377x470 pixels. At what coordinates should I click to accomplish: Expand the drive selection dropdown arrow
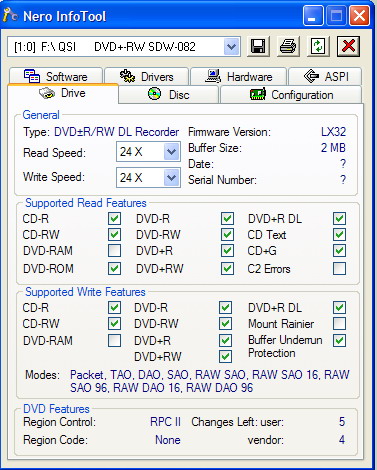coord(232,47)
